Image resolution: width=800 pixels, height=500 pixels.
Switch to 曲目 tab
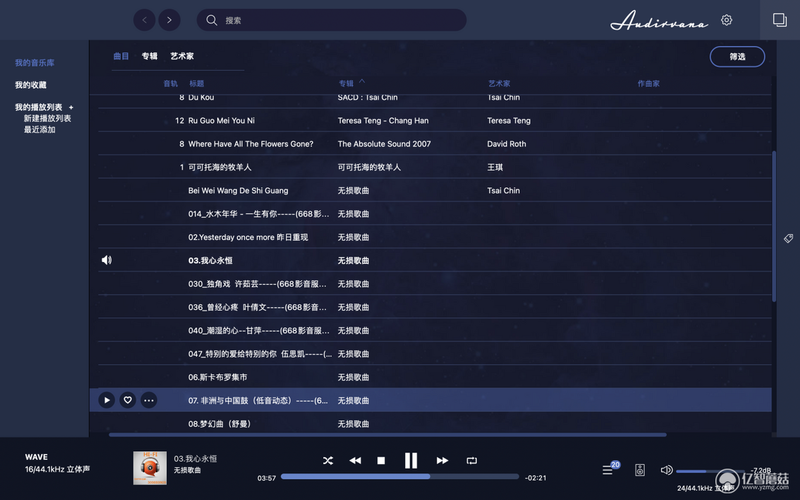(x=121, y=56)
